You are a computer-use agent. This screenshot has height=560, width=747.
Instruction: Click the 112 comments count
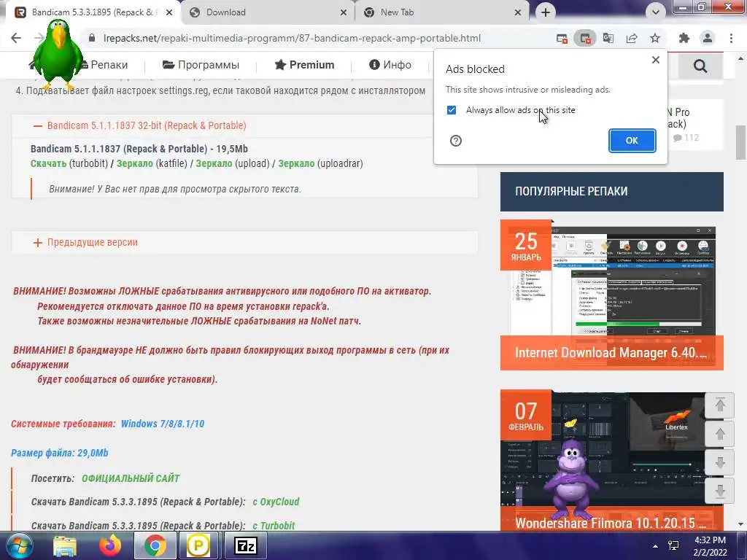click(x=686, y=138)
